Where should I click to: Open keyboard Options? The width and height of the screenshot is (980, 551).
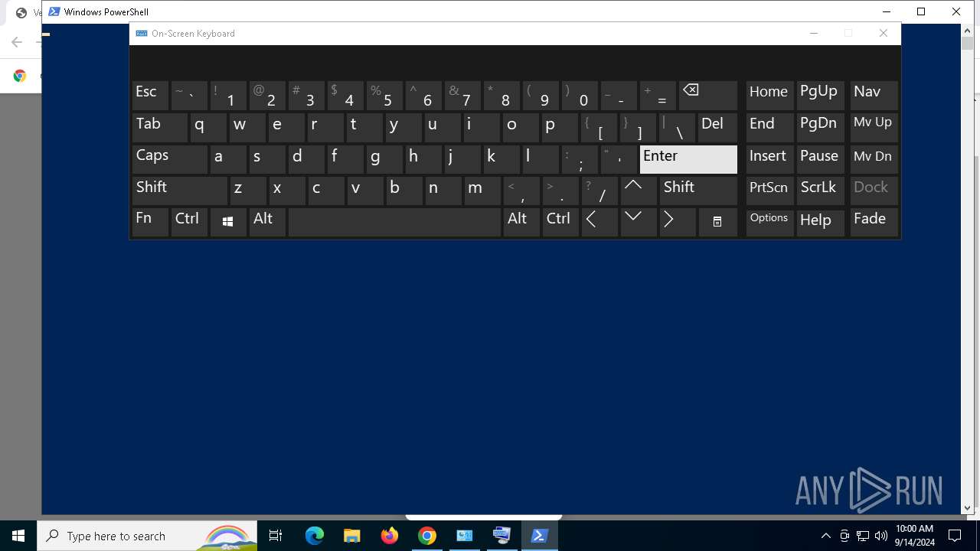tap(769, 222)
